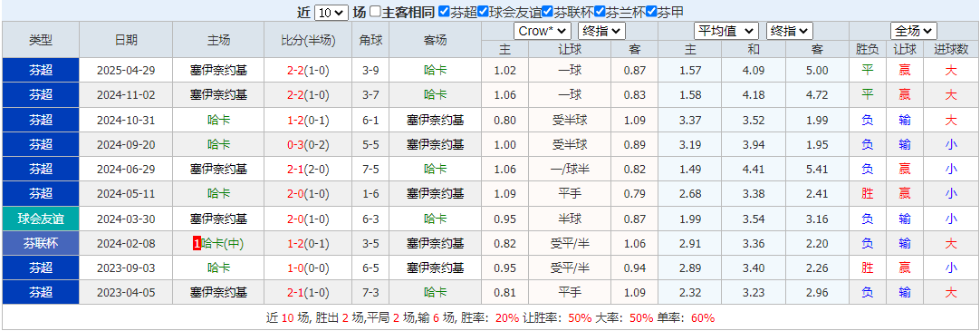Click 哈卡 home team on 2024-10-31 row
Viewport: 980px width, 331px height.
[x=219, y=120]
